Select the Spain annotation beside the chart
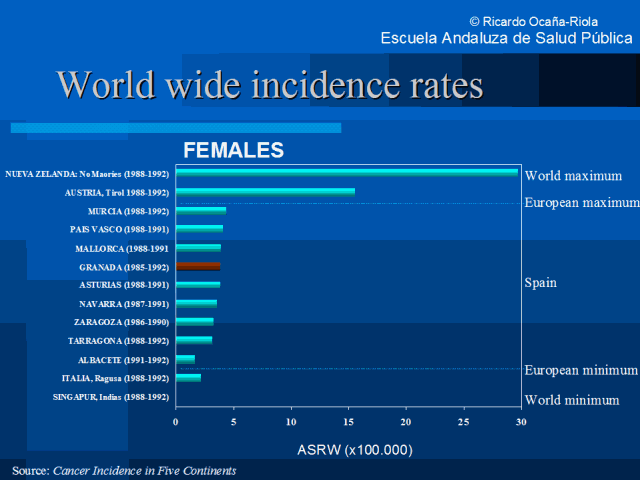This screenshot has height=480, width=640. coord(540,283)
